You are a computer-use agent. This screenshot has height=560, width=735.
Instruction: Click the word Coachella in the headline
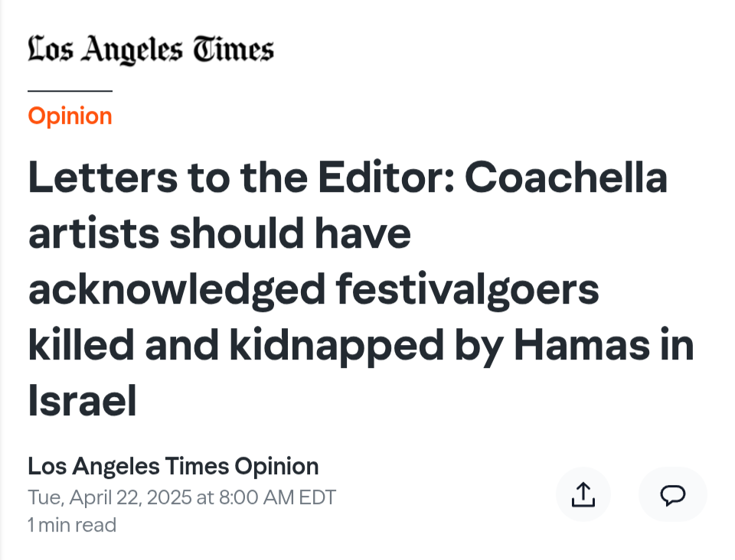[566, 177]
